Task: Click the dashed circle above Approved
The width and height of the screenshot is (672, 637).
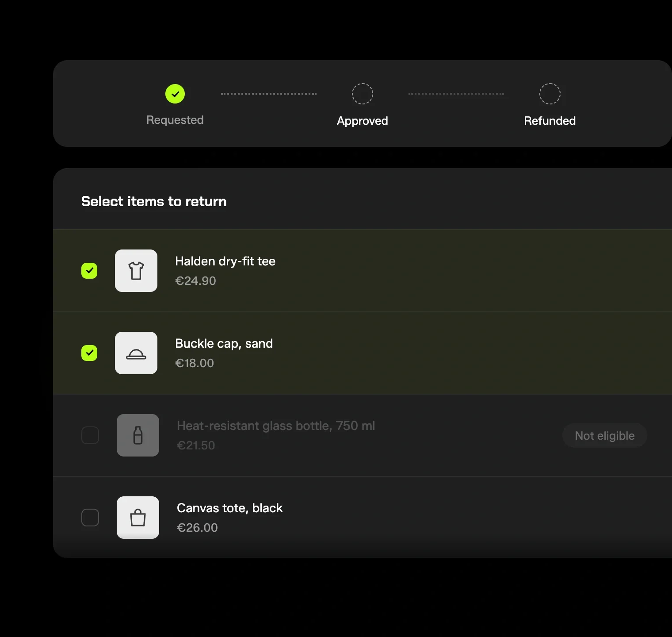Action: click(x=363, y=94)
